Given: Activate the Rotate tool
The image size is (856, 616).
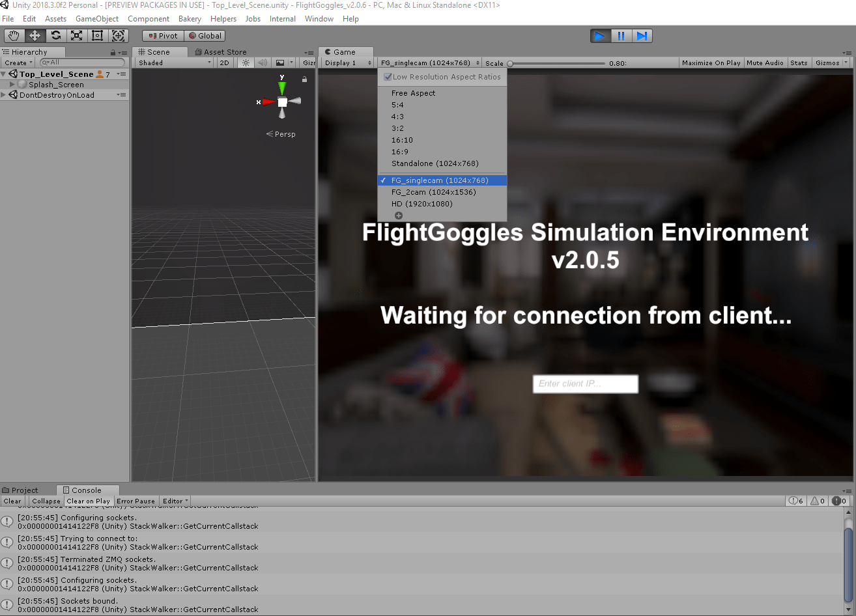Looking at the screenshot, I should pyautogui.click(x=55, y=35).
